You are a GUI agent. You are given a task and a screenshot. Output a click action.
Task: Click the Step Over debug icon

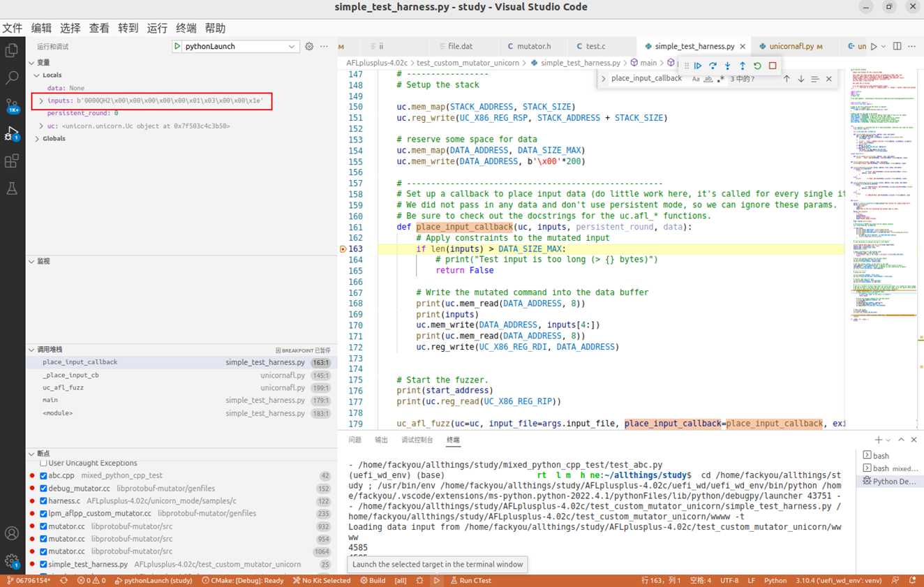coord(713,65)
